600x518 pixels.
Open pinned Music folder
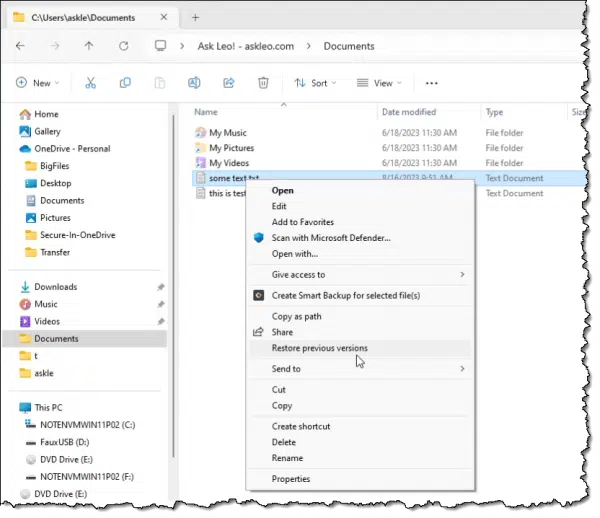(46, 304)
